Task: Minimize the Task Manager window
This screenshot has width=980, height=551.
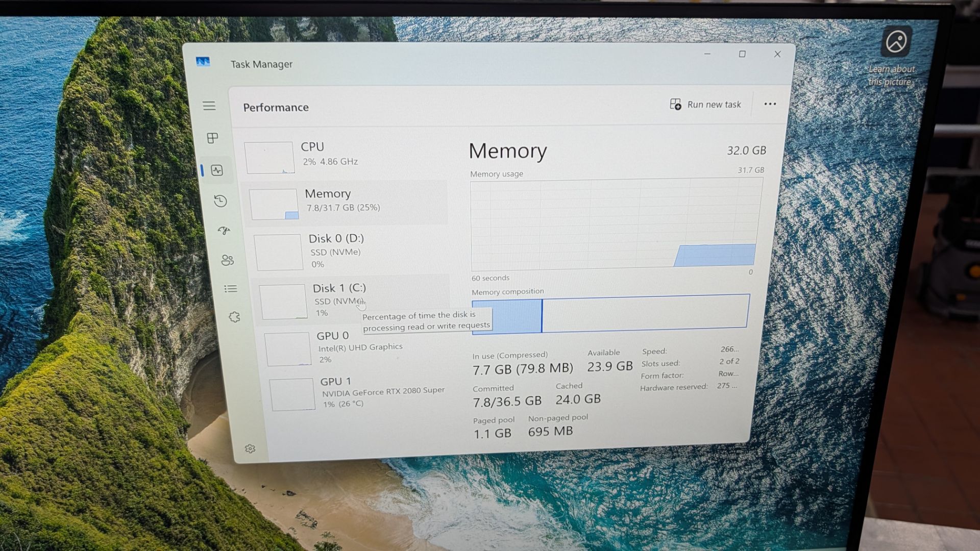Action: pos(707,54)
